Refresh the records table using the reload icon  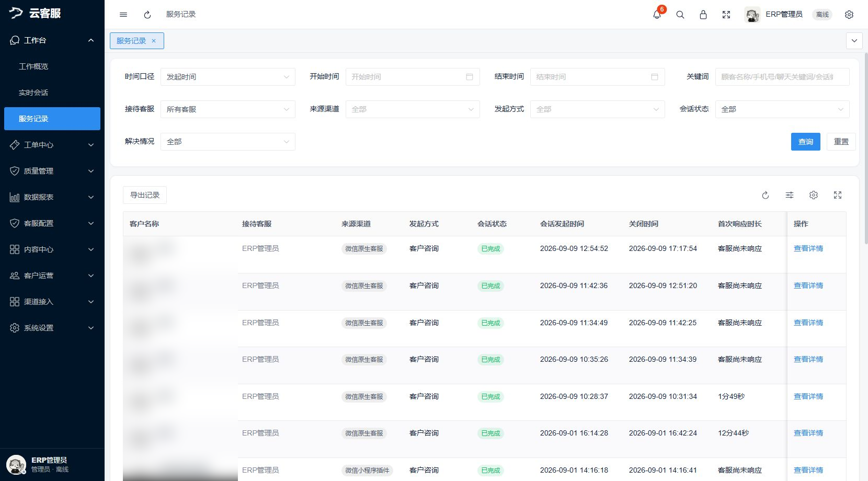click(x=766, y=195)
